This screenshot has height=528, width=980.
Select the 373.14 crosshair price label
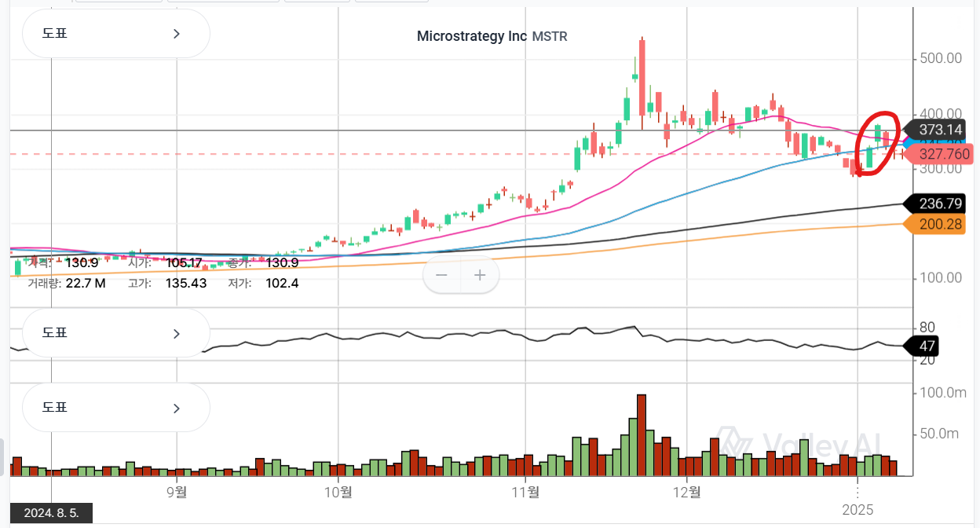pos(940,130)
